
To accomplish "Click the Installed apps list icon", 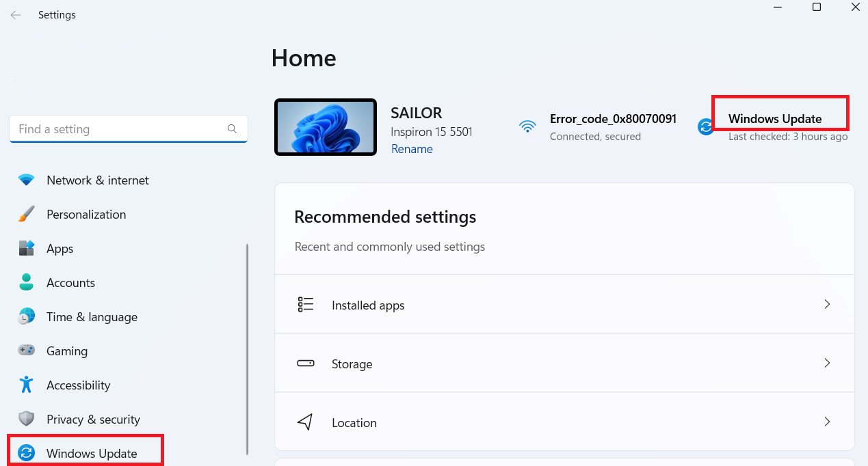I will coord(306,305).
